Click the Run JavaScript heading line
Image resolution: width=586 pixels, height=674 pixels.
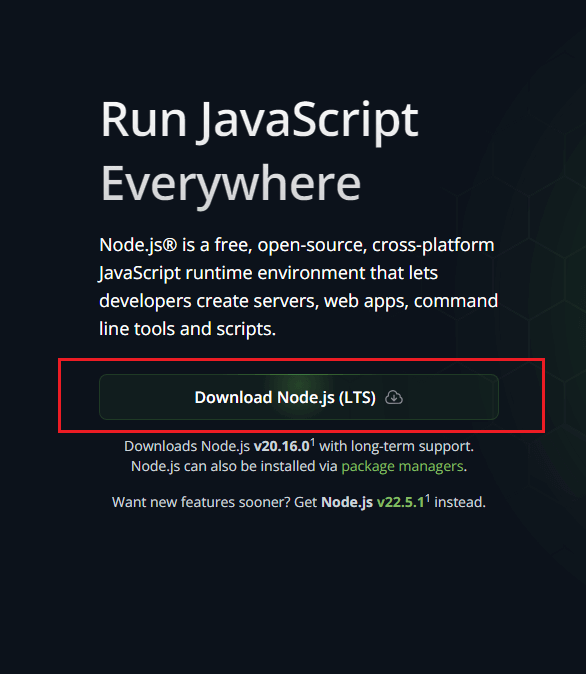259,119
